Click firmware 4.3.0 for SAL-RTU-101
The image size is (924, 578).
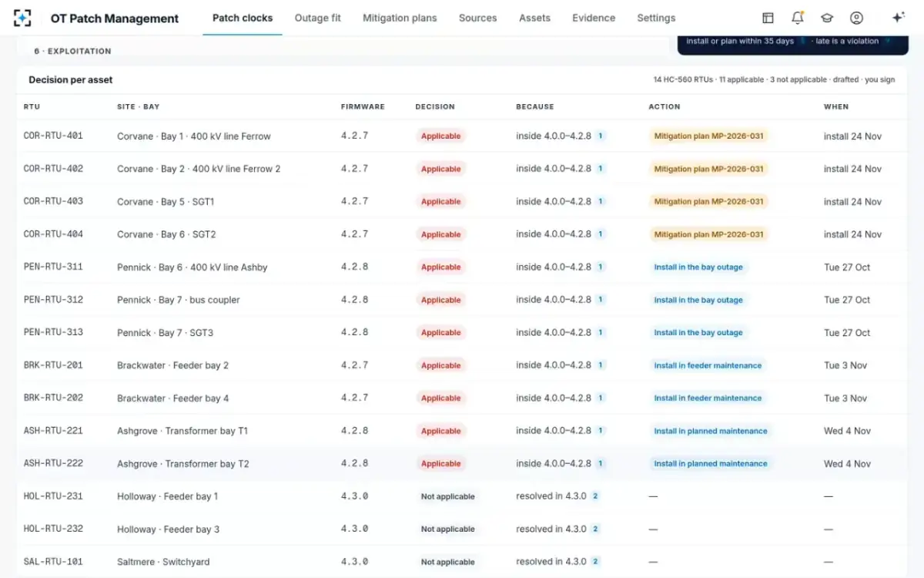(354, 562)
